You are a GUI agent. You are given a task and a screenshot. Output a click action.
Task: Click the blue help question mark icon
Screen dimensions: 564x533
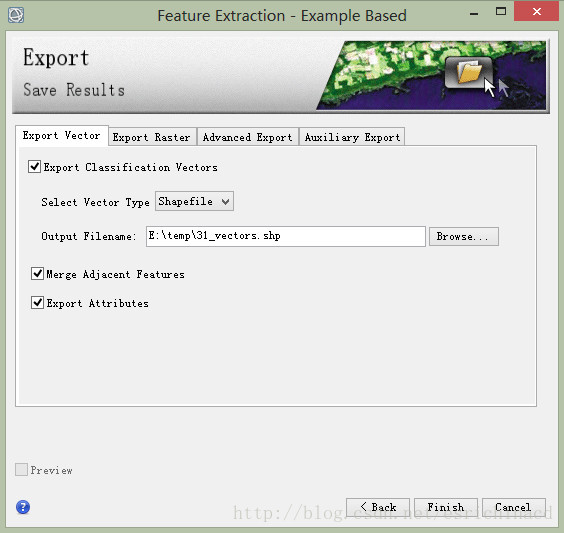(23, 507)
